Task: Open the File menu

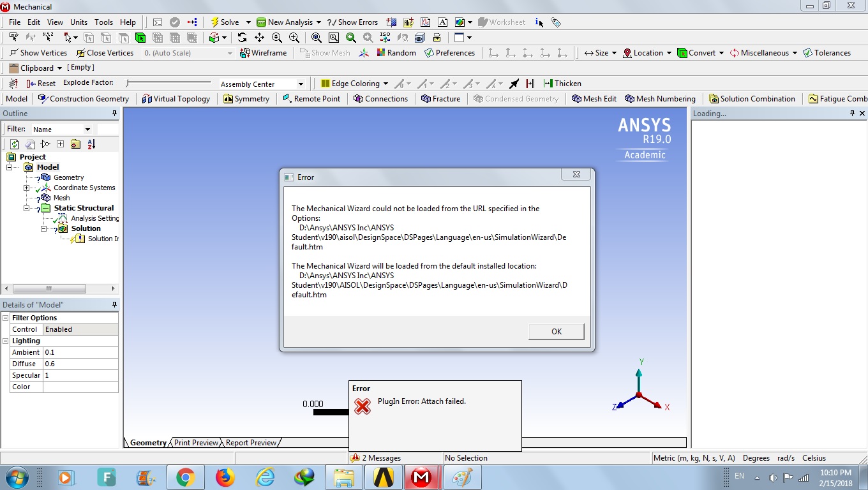Action: [15, 22]
